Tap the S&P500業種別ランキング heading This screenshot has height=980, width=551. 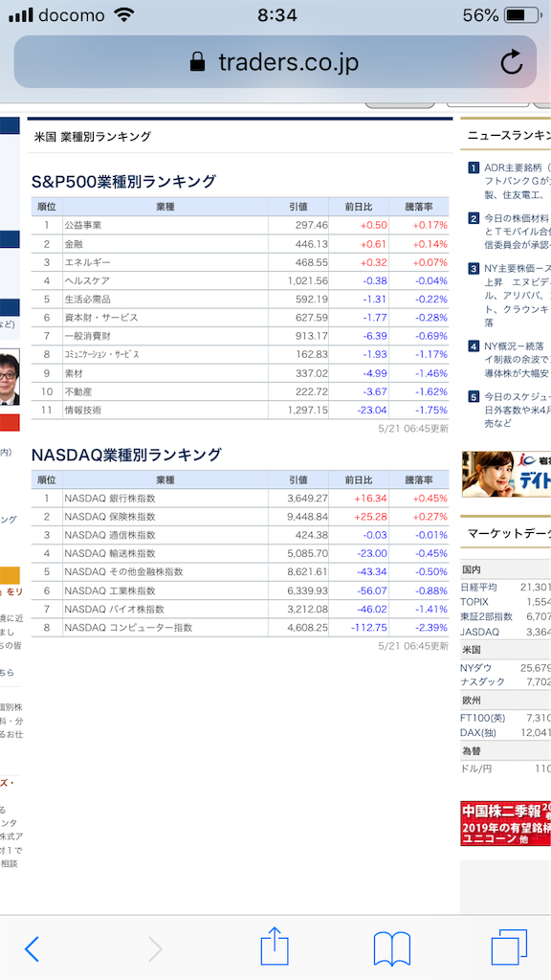[x=123, y=182]
